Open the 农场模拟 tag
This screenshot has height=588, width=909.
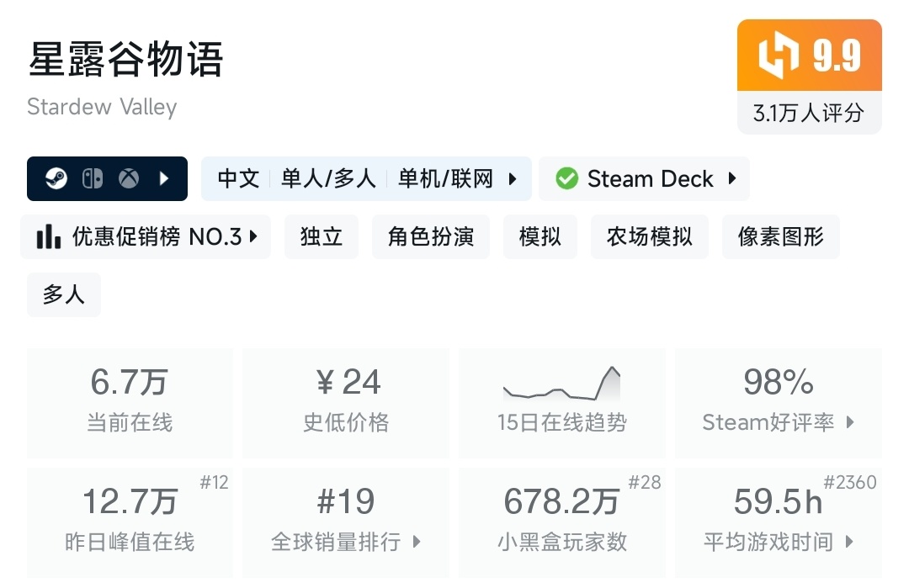[650, 237]
